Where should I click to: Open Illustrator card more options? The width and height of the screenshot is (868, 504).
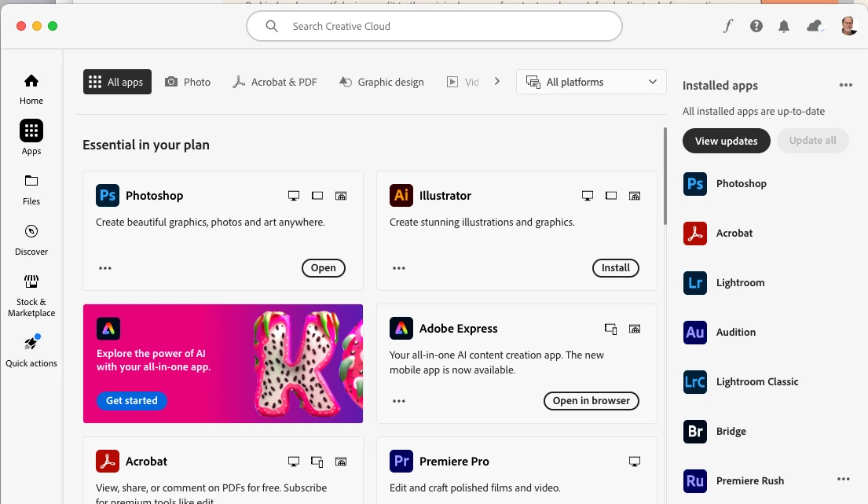(x=398, y=268)
